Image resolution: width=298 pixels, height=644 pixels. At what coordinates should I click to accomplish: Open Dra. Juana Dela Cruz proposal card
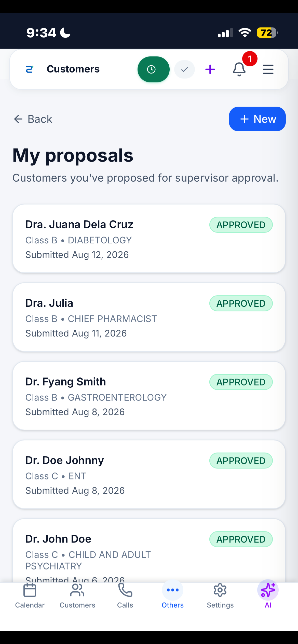click(x=149, y=239)
